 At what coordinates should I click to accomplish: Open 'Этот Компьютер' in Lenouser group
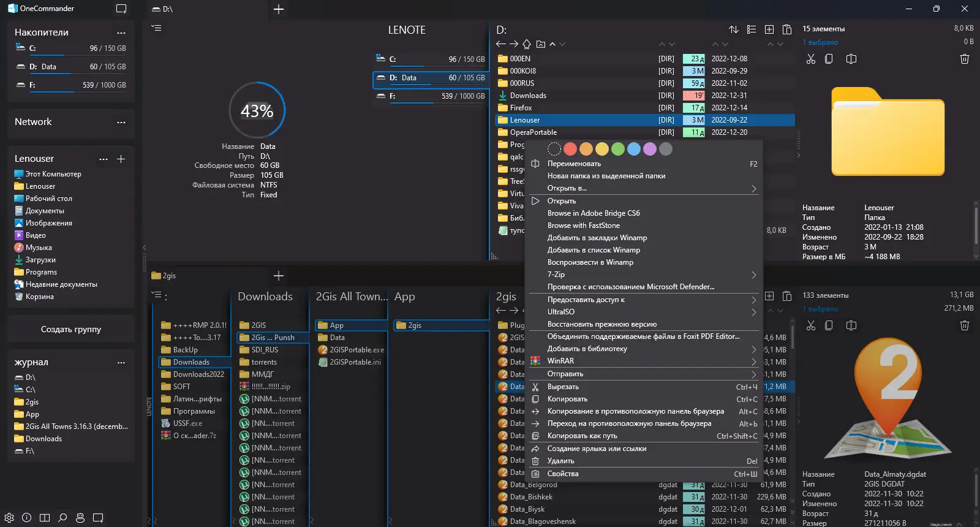[53, 174]
